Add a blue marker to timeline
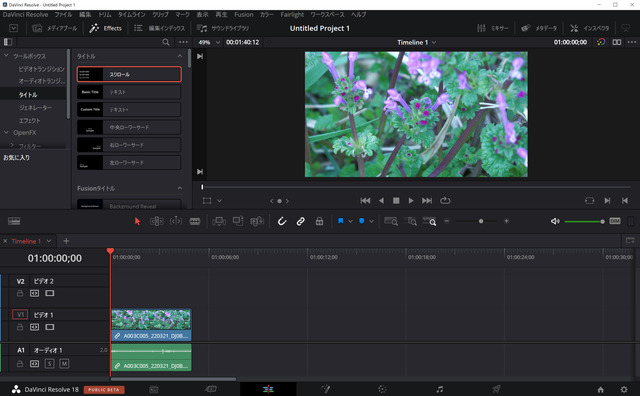 click(x=362, y=221)
